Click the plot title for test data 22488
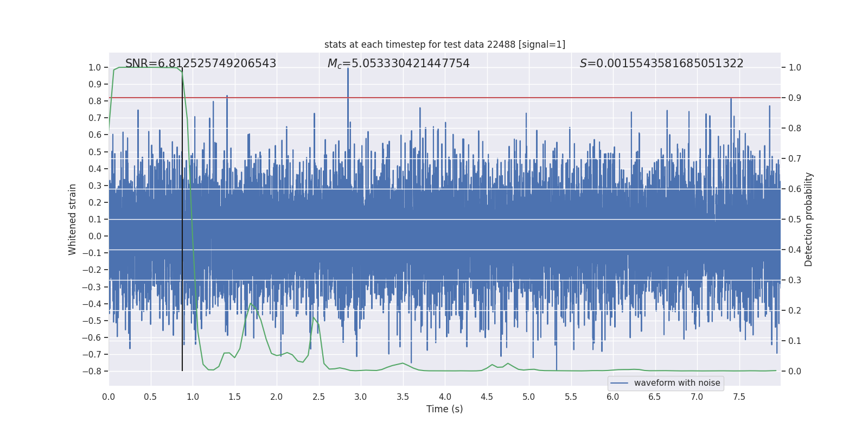This screenshot has height=434, width=868. (x=444, y=44)
